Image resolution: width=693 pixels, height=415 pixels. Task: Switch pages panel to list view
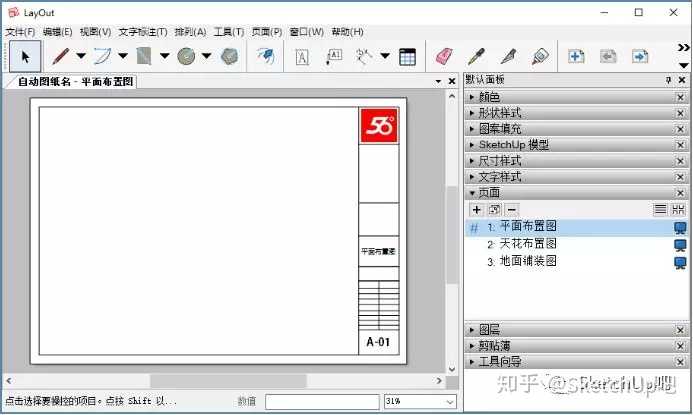click(x=660, y=209)
